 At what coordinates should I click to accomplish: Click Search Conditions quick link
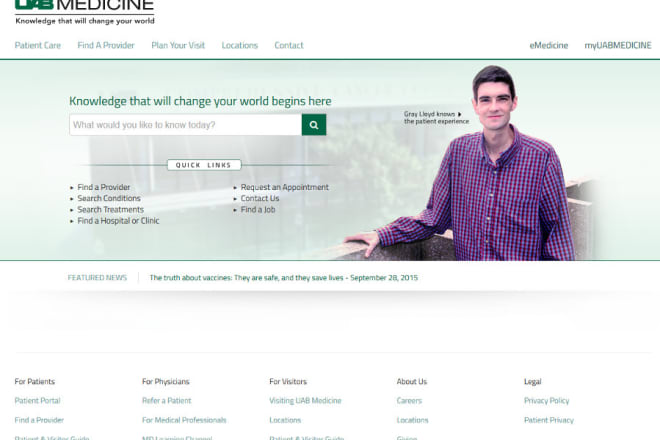109,198
